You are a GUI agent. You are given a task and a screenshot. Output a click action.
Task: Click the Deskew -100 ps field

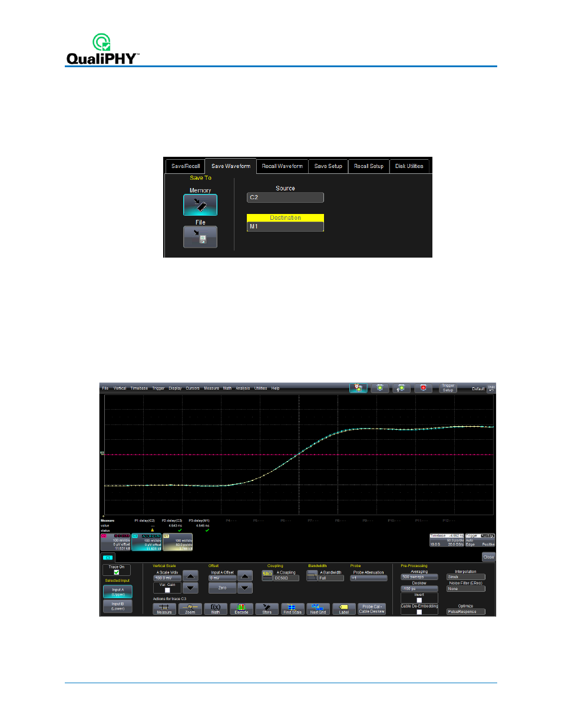tap(419, 589)
